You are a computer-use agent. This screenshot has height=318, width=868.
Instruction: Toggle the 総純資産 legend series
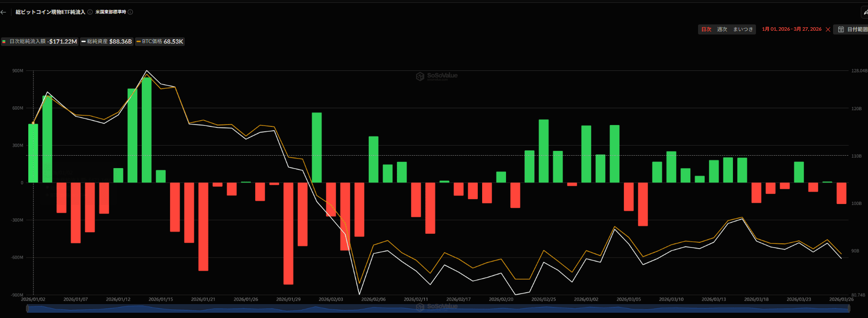click(106, 42)
